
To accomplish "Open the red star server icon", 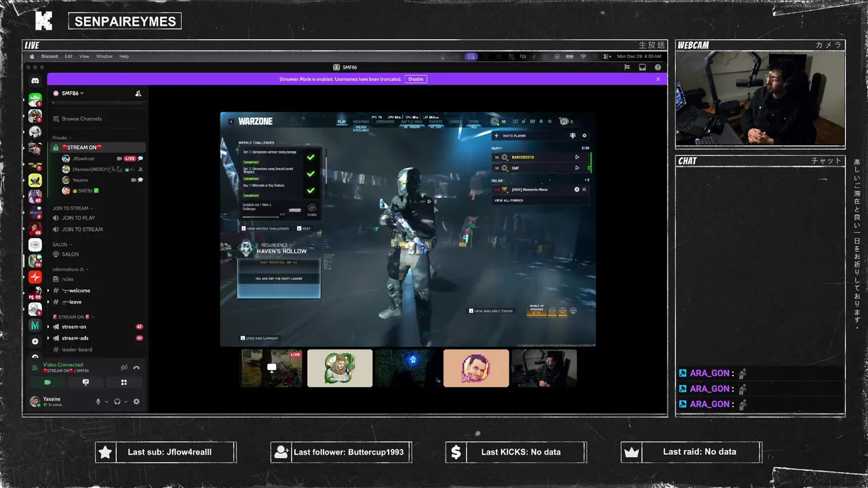I will pyautogui.click(x=35, y=277).
